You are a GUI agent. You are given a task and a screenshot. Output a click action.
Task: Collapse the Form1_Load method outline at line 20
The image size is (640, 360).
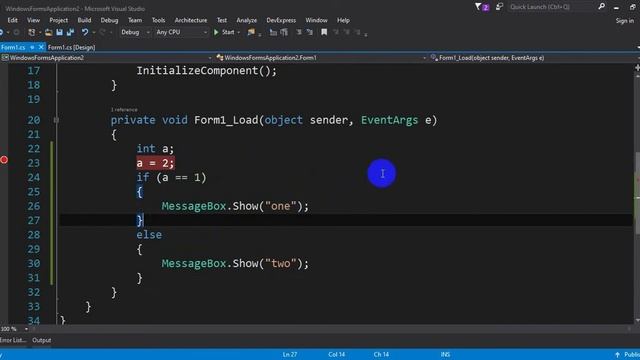[56, 120]
